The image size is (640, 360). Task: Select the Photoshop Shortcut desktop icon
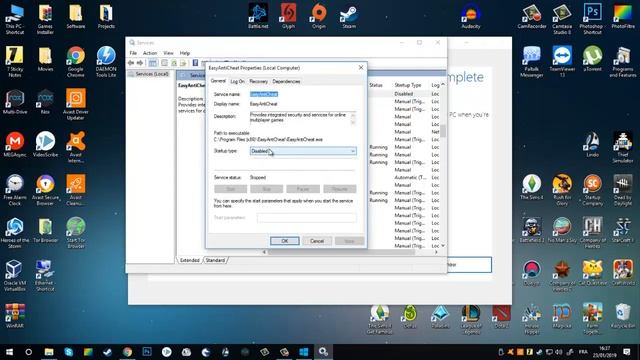tap(592, 19)
